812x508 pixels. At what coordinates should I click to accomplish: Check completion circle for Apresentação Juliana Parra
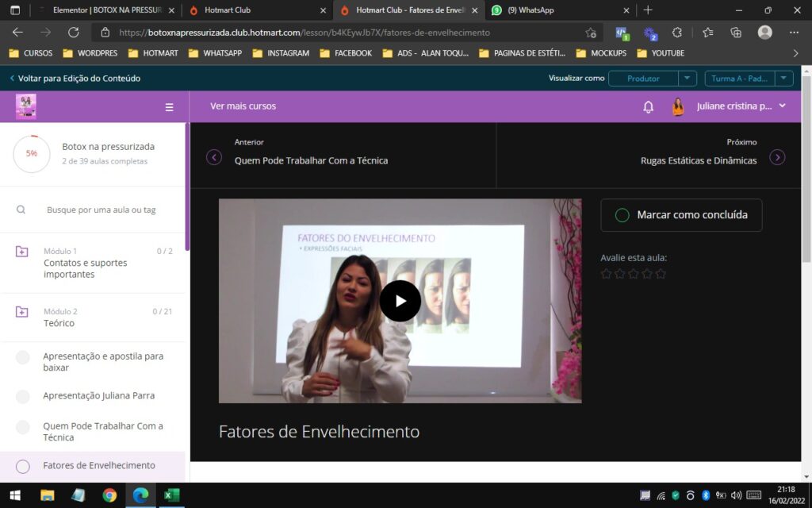(x=23, y=396)
